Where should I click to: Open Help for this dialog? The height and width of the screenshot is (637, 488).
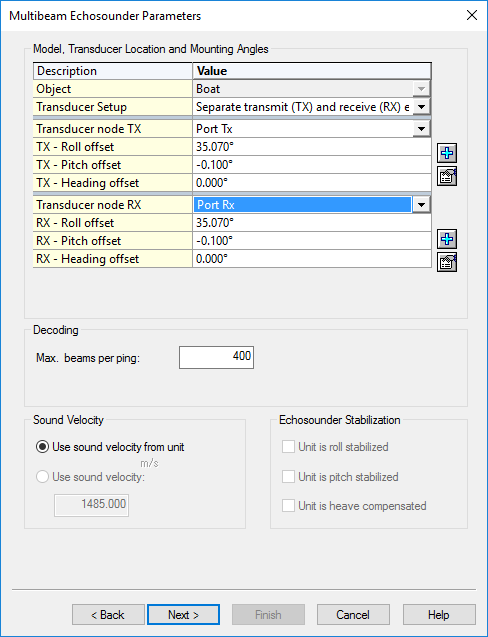(x=439, y=615)
